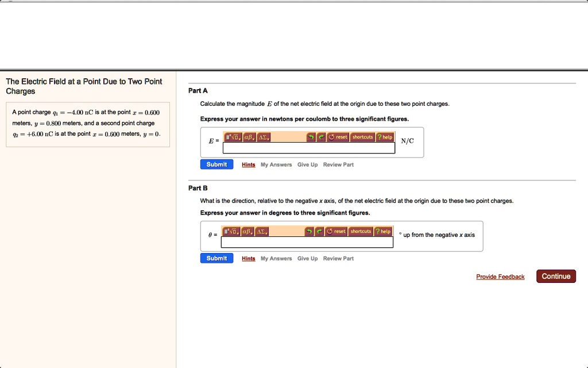Image resolution: width=588 pixels, height=368 pixels.
Task: Show keyboard shortcuts for Part A
Action: coord(362,137)
